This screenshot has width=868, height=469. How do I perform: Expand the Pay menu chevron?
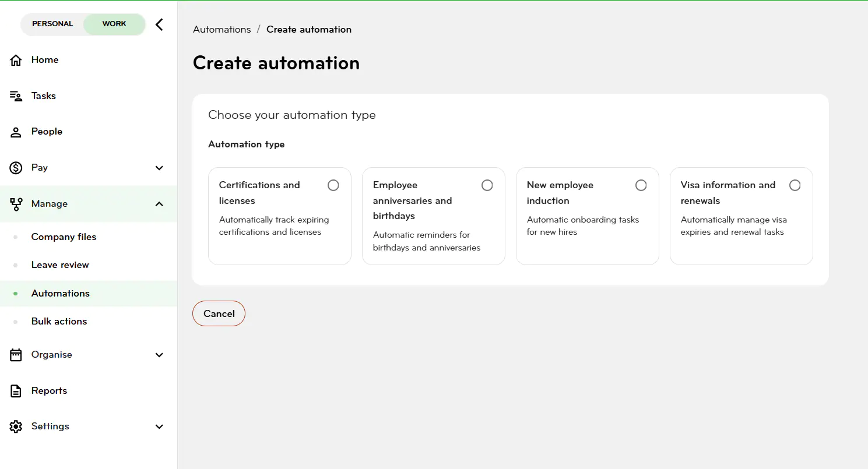coord(159,168)
